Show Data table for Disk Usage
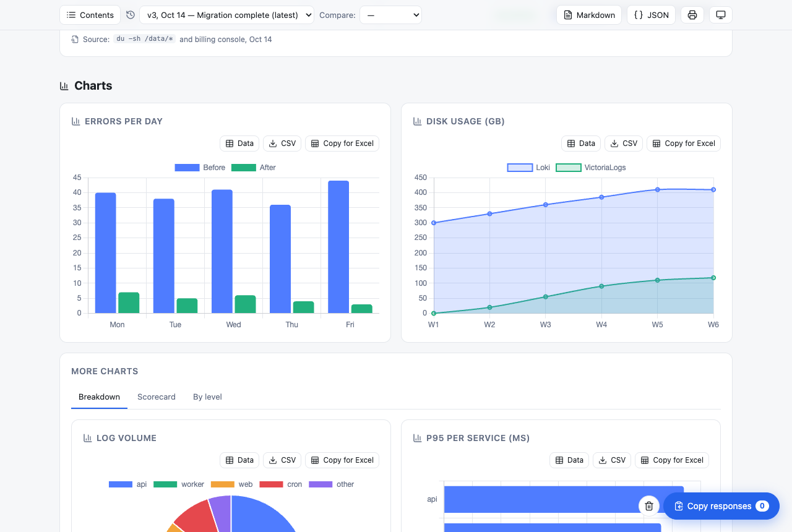 (x=581, y=144)
